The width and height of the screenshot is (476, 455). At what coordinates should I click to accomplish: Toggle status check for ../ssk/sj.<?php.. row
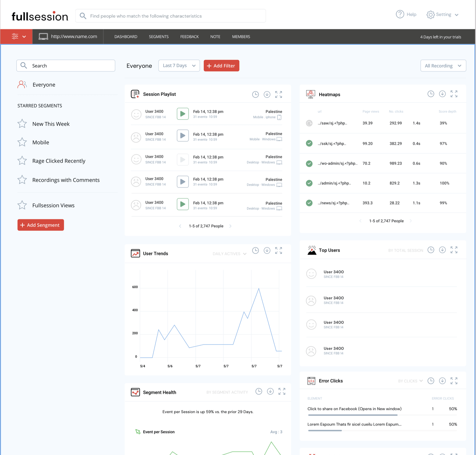point(309,143)
